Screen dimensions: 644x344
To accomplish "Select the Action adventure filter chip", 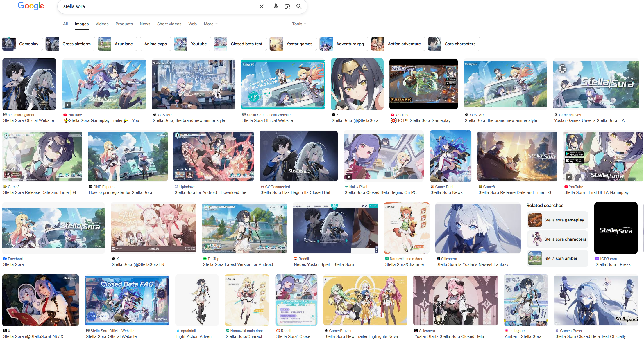I will tap(398, 44).
